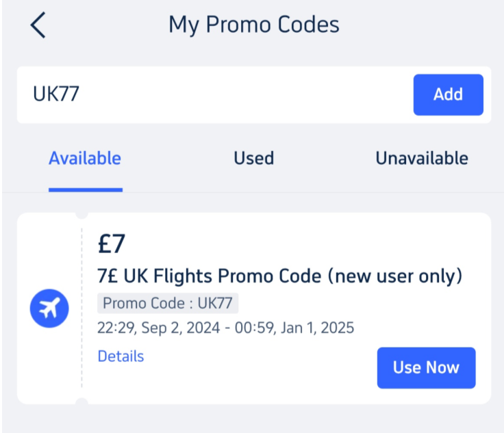Click the blue underline beneath Available

point(85,189)
